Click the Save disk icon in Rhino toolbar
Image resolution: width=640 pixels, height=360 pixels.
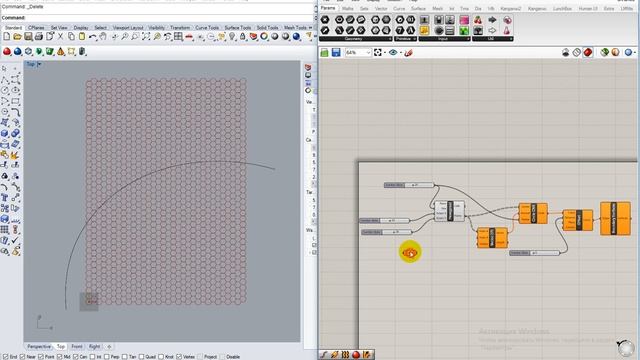coord(28,37)
